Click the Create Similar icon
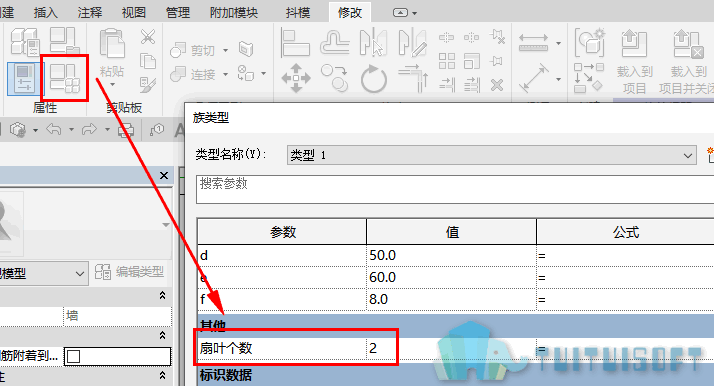The image size is (714, 386). tap(589, 78)
